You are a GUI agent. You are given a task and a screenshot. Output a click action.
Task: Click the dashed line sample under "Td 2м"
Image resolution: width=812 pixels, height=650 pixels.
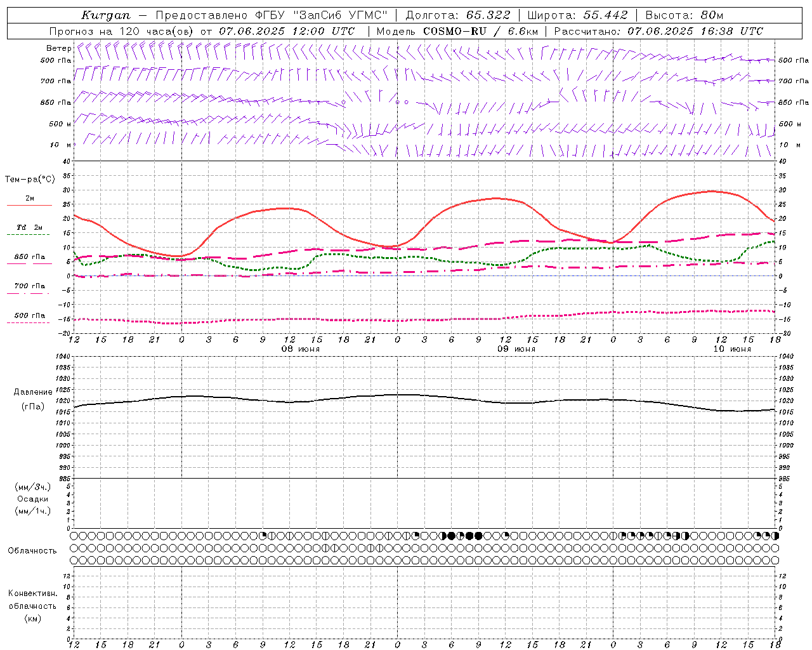coord(29,235)
